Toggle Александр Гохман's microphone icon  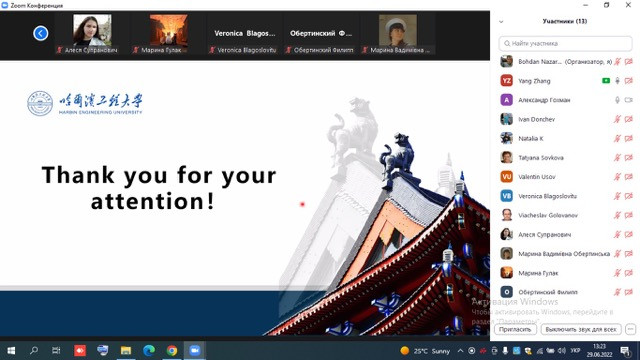point(618,100)
